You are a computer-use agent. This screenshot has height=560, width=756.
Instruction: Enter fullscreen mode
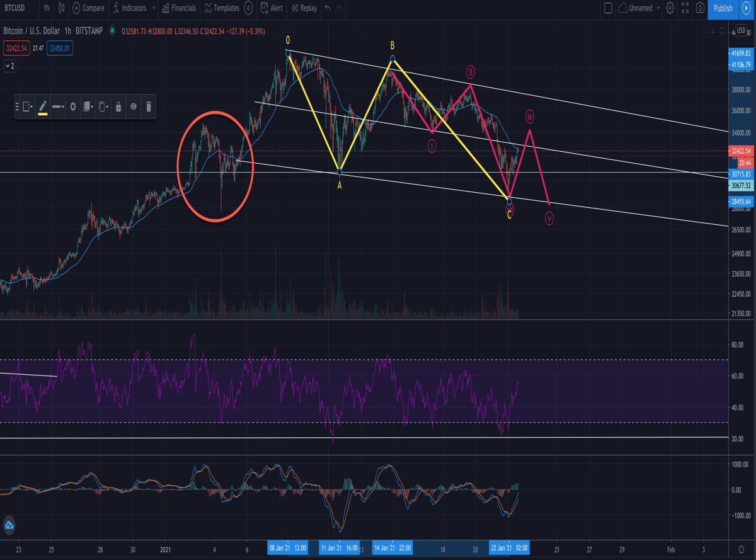tap(685, 8)
